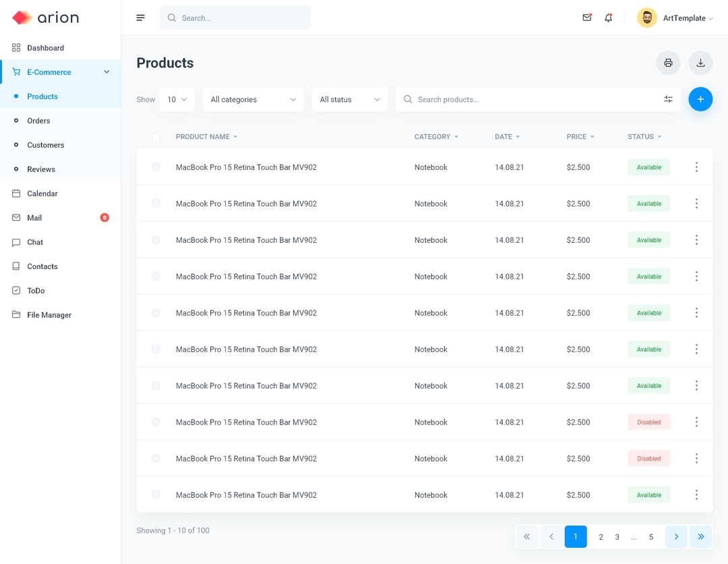Sort by Status column
Screen dimensions: 728x564
click(644, 136)
